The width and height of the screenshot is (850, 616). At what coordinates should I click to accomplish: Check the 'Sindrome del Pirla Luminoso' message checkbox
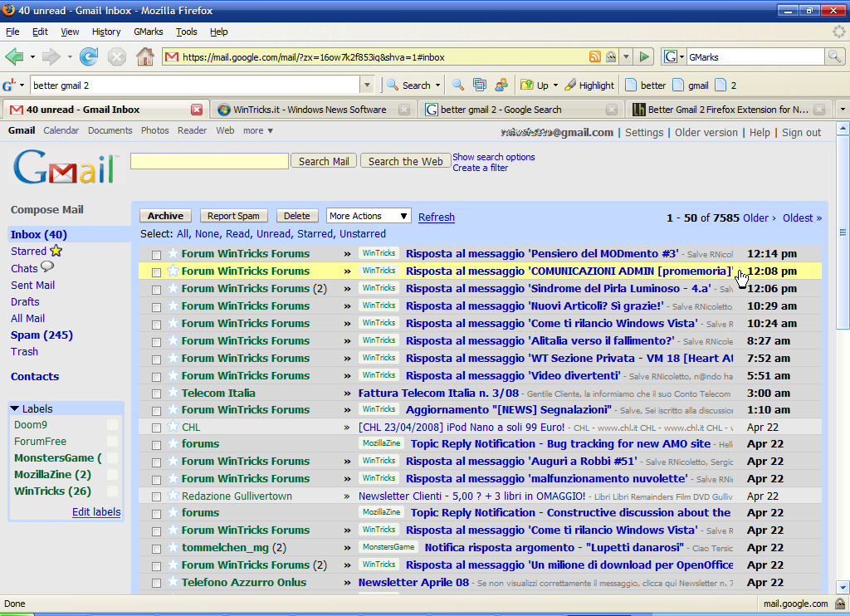click(156, 290)
